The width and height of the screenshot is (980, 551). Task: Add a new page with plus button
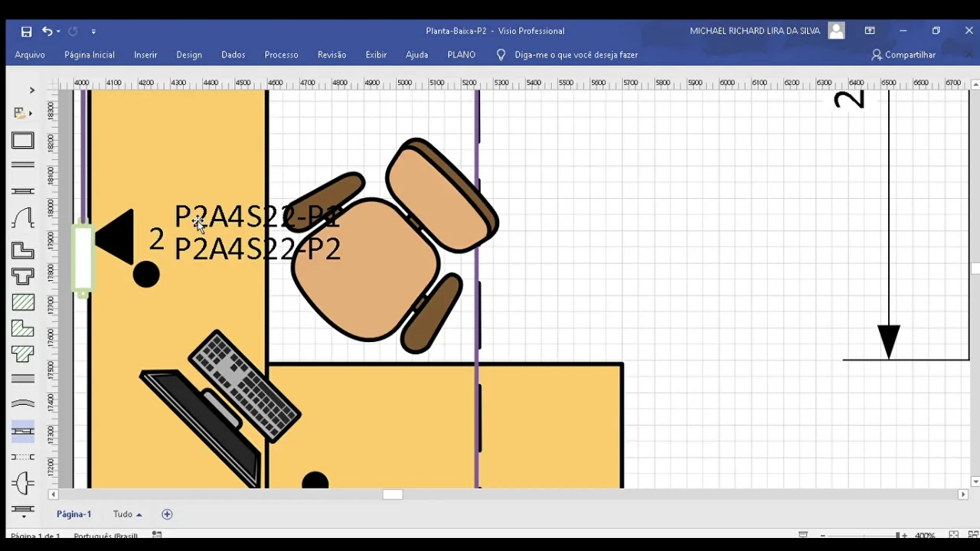tap(167, 514)
